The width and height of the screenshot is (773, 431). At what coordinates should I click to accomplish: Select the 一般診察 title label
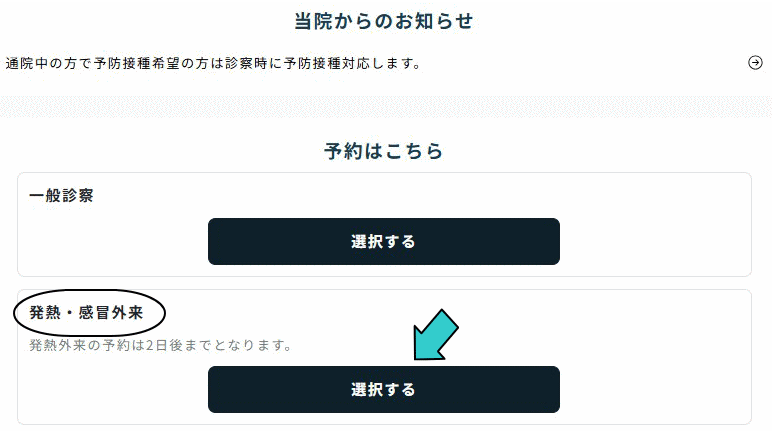pyautogui.click(x=62, y=196)
